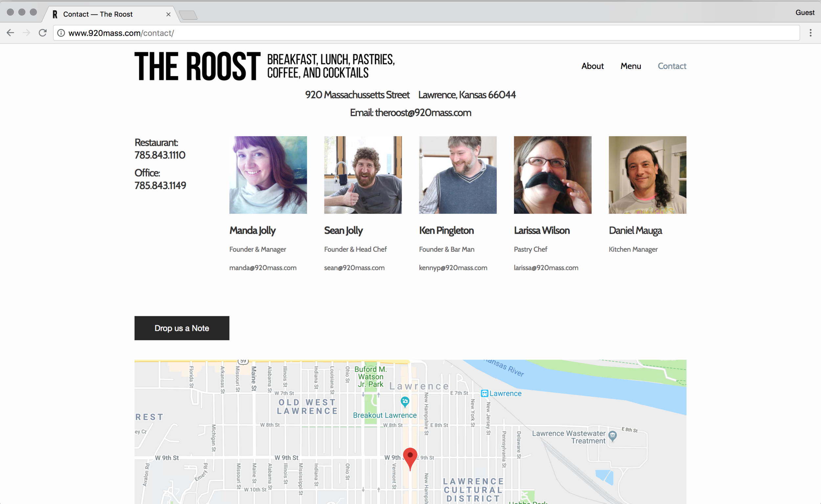Reload the page with the refresh icon
Image resolution: width=821 pixels, height=504 pixels.
pyautogui.click(x=43, y=33)
